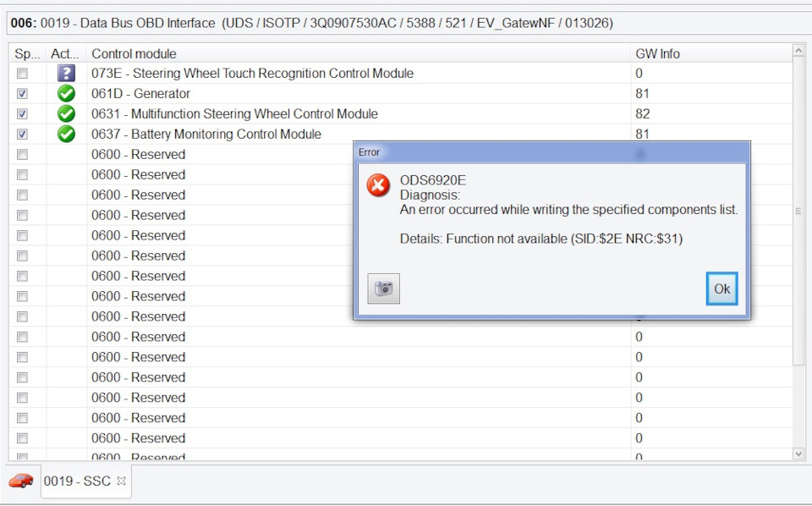Uncheck 0631 Multifunction Steering Wheel checkbox

[x=22, y=114]
